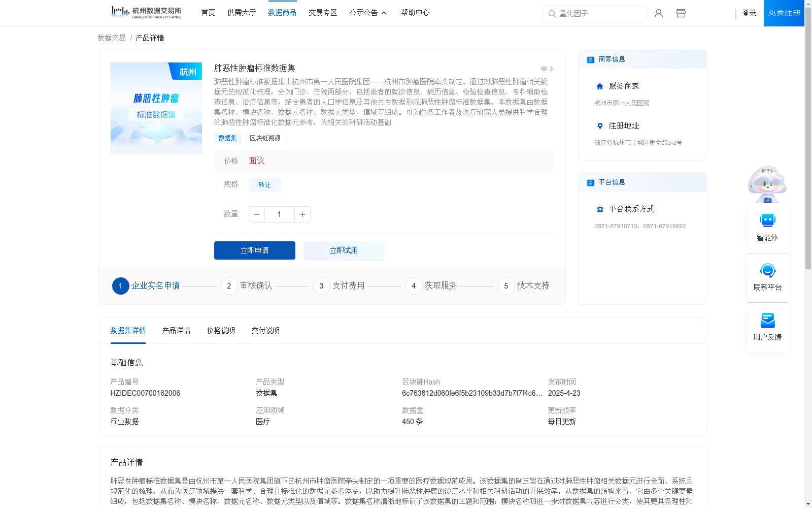Click the 区块链溯源 tag
The width and height of the screenshot is (812, 508).
(265, 138)
